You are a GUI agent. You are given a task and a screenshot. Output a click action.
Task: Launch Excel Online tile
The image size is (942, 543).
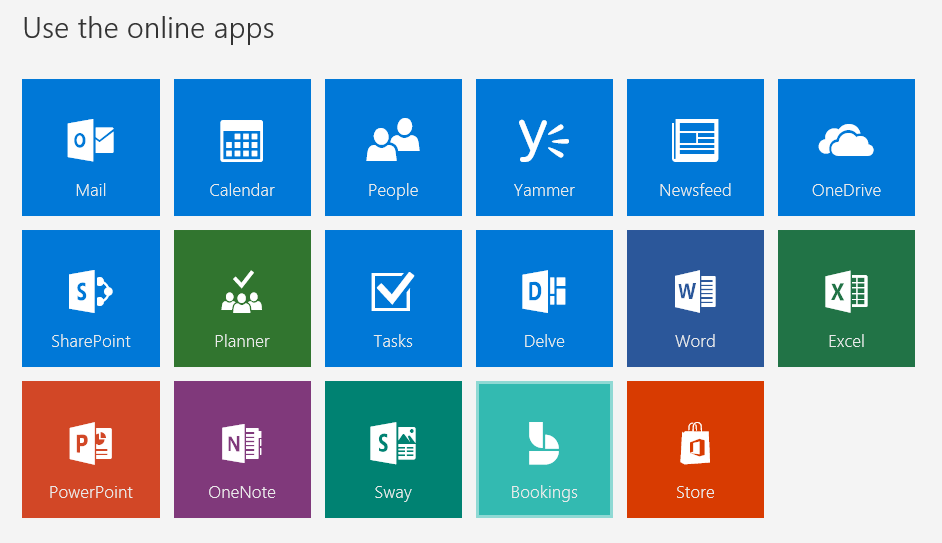click(846, 298)
